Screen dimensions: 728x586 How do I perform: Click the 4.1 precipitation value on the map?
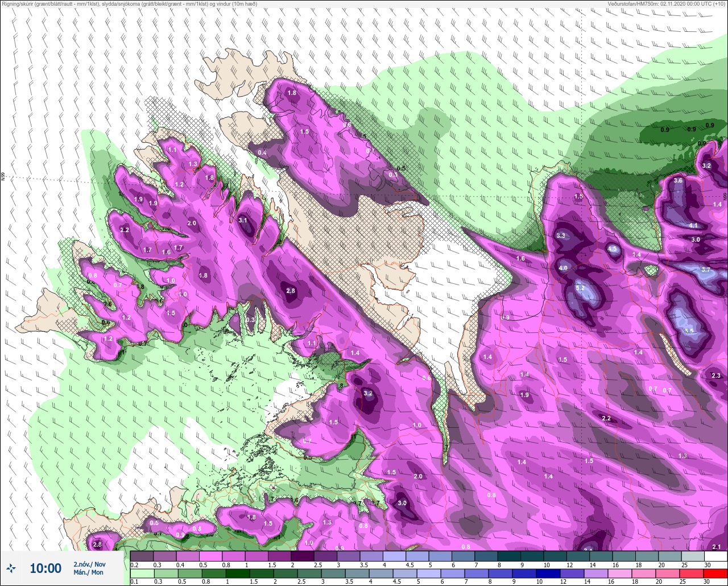point(693,226)
